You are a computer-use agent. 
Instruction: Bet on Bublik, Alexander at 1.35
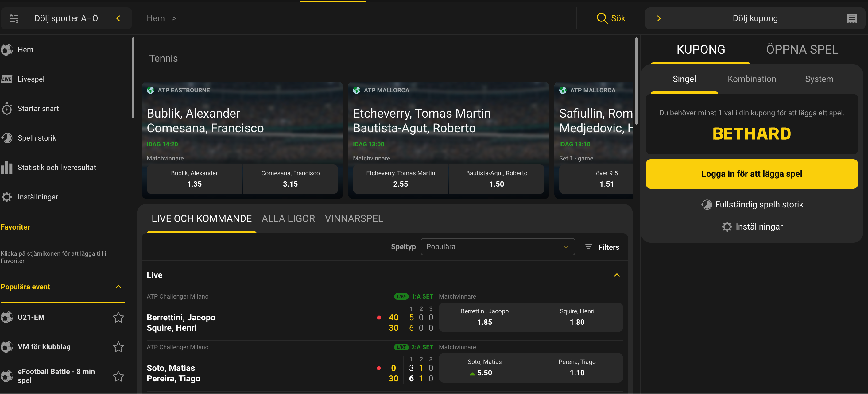point(194,179)
